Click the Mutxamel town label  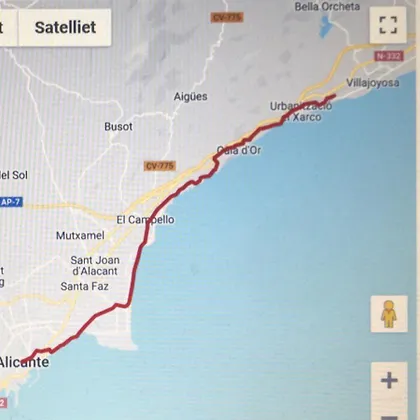[80, 236]
